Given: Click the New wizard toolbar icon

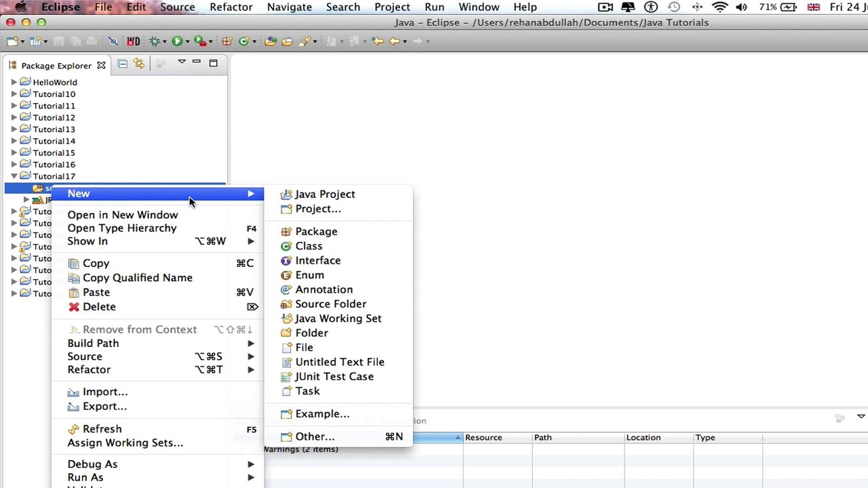Looking at the screenshot, I should pyautogui.click(x=12, y=41).
